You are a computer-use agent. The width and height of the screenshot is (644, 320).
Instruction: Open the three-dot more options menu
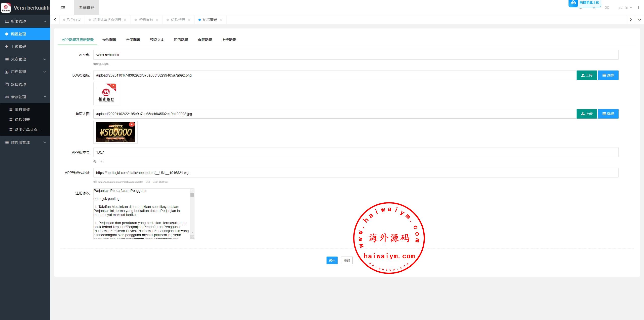638,8
